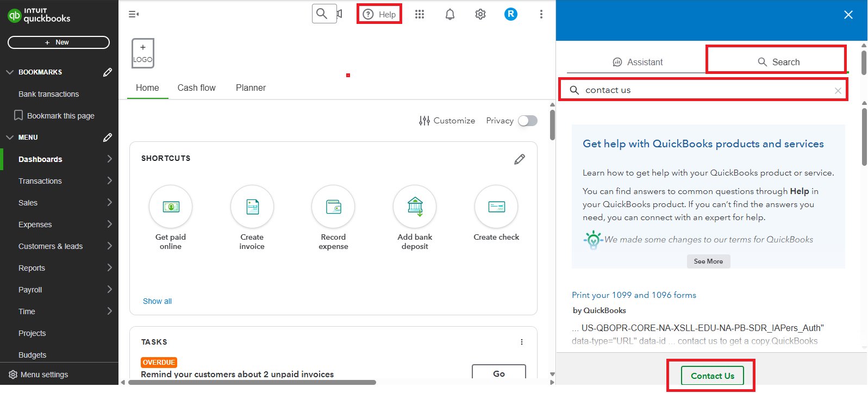Open Print your 1099 and 1096 forms
Image resolution: width=868 pixels, height=393 pixels.
(634, 295)
